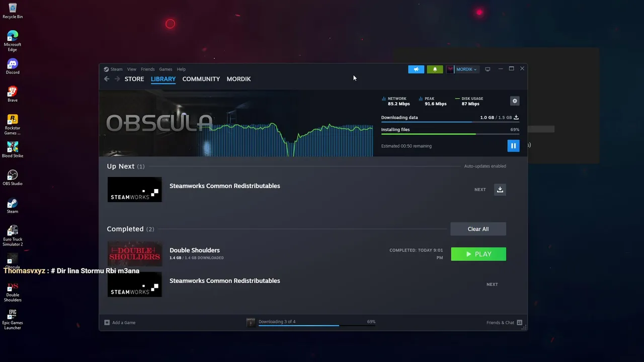Open Up Next Steamworks thumbnail
The height and width of the screenshot is (362, 644).
134,190
